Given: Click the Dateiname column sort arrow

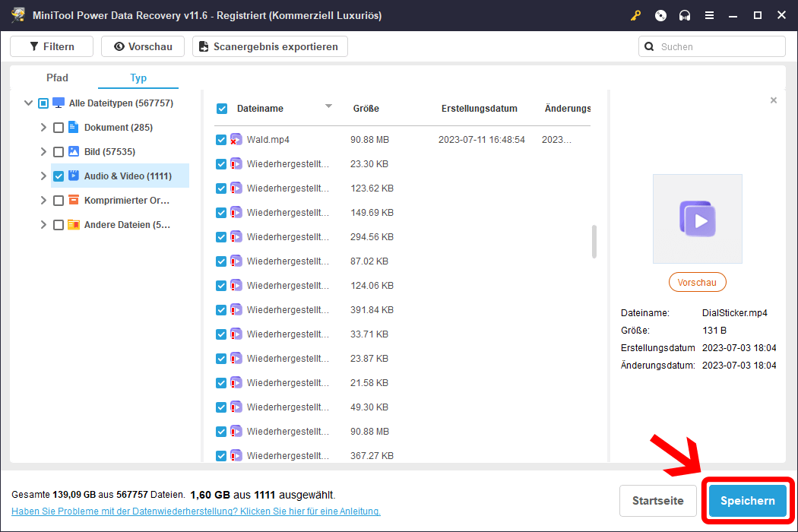Looking at the screenshot, I should [x=328, y=106].
